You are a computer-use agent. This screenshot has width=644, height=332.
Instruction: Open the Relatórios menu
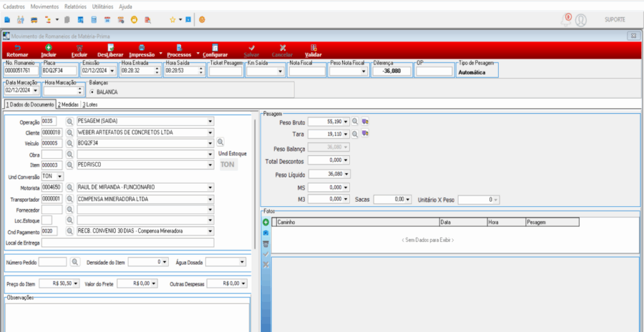point(75,6)
